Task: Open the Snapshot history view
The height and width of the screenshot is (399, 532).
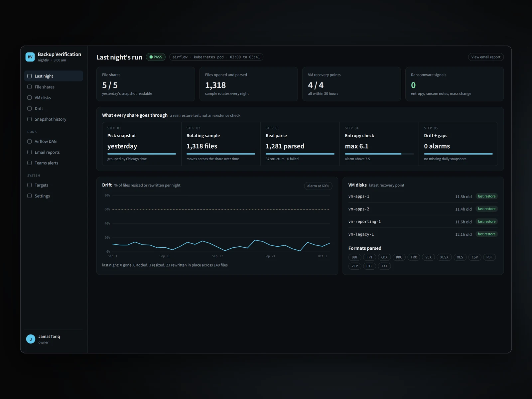Action: click(54, 119)
